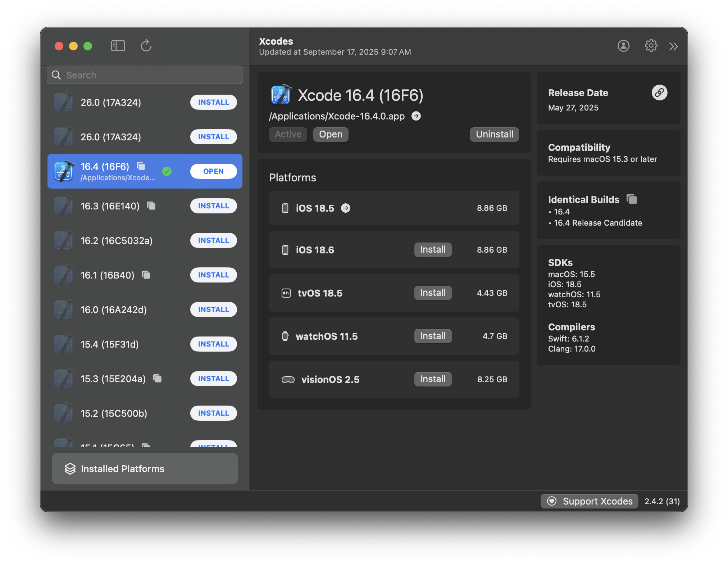
Task: Click green checkmark on 16.4 row
Action: [x=167, y=171]
